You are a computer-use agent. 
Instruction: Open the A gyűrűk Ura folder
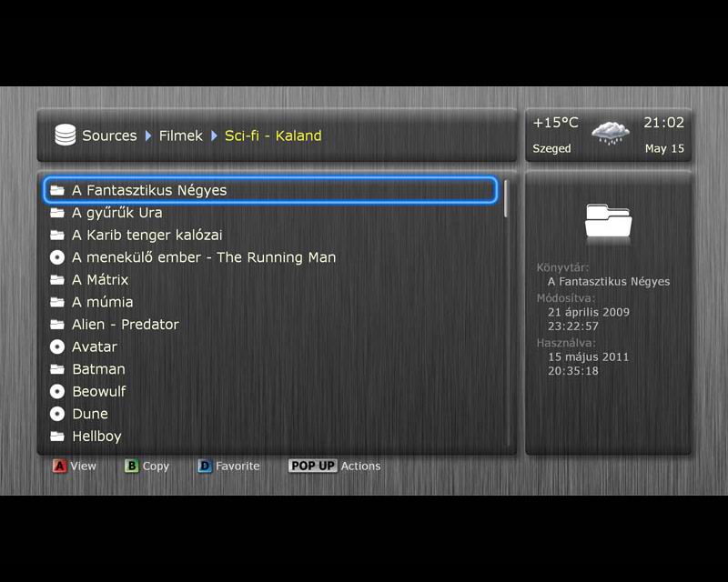(x=117, y=213)
